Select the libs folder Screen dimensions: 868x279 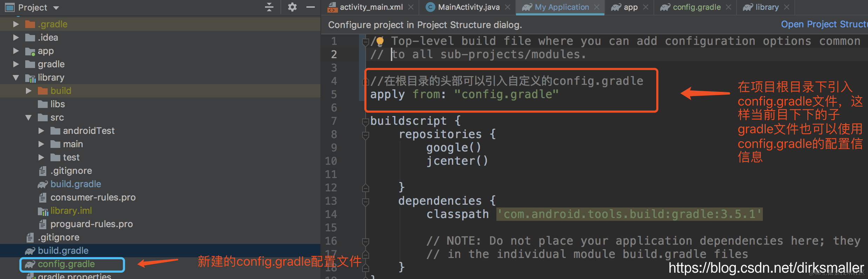pos(57,104)
